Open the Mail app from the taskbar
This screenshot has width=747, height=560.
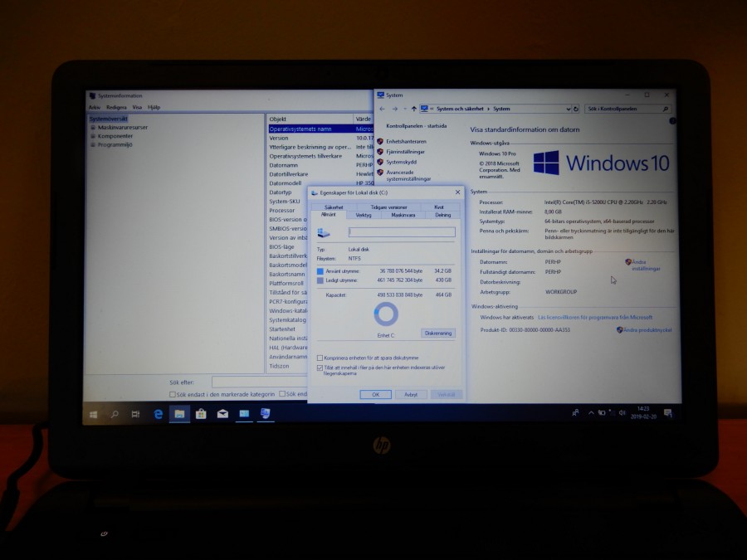pyautogui.click(x=222, y=413)
